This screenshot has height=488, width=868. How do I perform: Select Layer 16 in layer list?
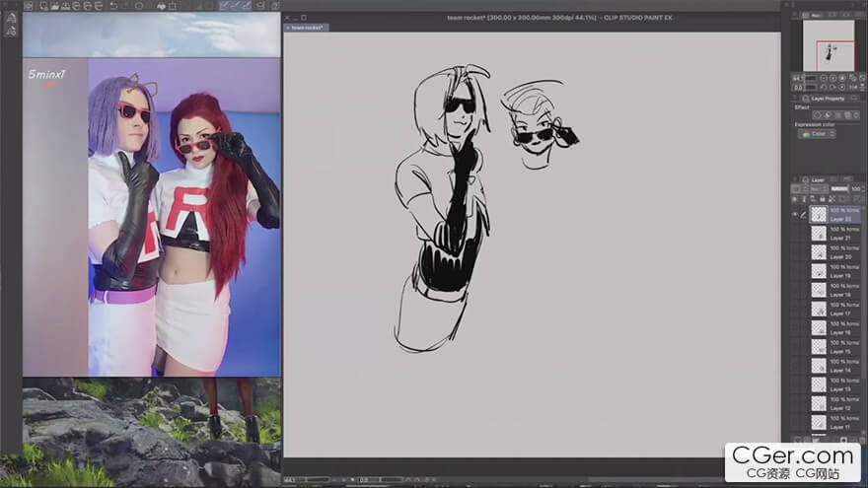[834, 328]
